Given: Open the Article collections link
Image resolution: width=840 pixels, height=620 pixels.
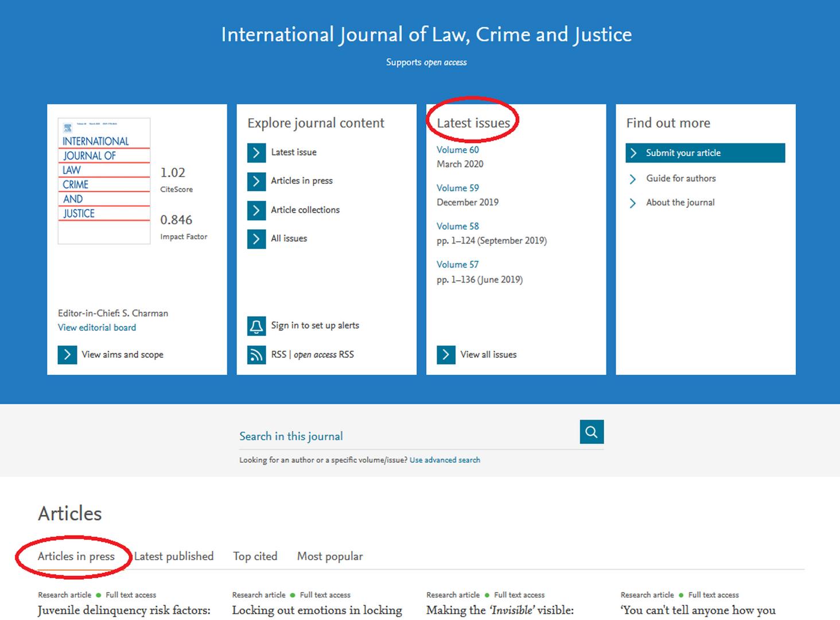Looking at the screenshot, I should [x=305, y=210].
